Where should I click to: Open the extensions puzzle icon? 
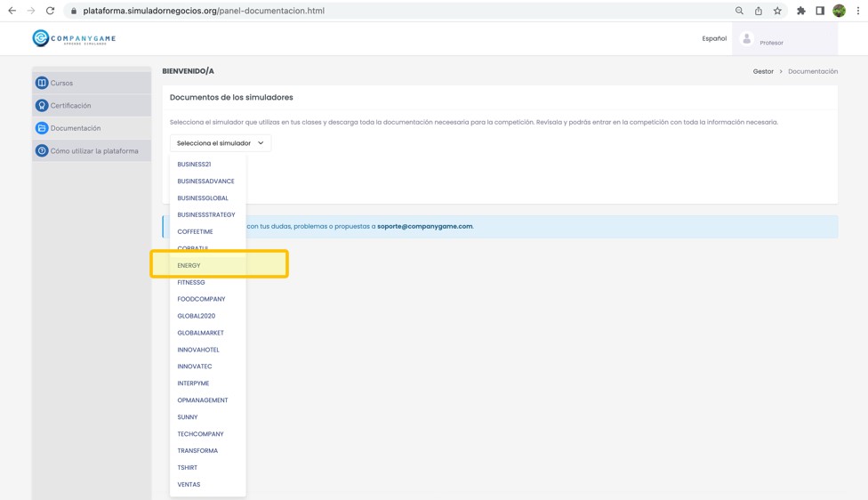point(801,11)
